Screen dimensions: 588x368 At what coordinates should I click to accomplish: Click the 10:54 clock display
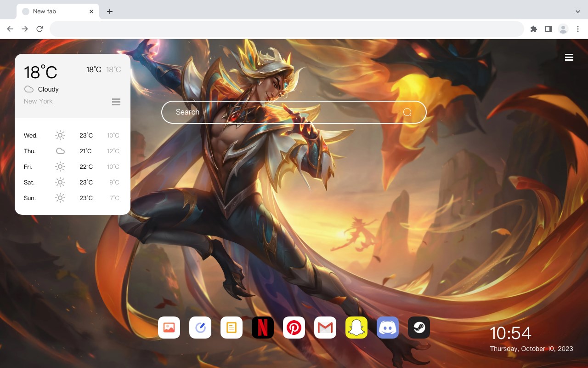(x=510, y=333)
